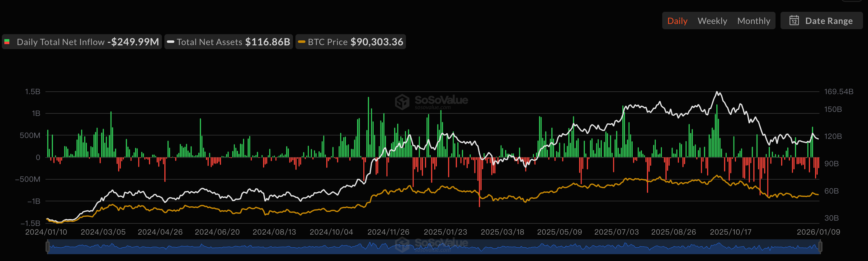Click the SoSoValue hexagon logo watermark in chart
The width and height of the screenshot is (868, 261).
coord(402,102)
